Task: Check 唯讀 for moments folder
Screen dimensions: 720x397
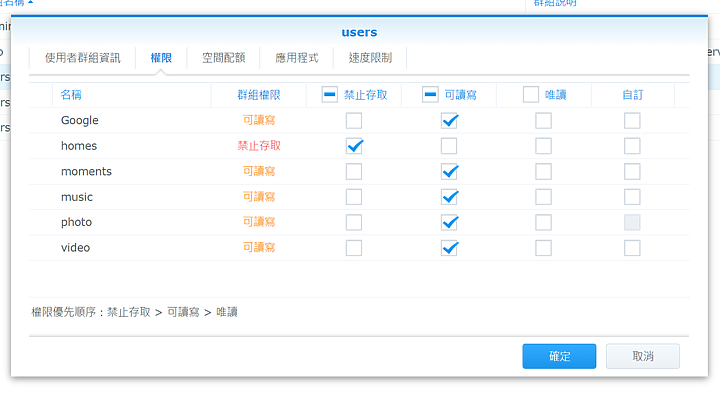Action: click(x=543, y=172)
